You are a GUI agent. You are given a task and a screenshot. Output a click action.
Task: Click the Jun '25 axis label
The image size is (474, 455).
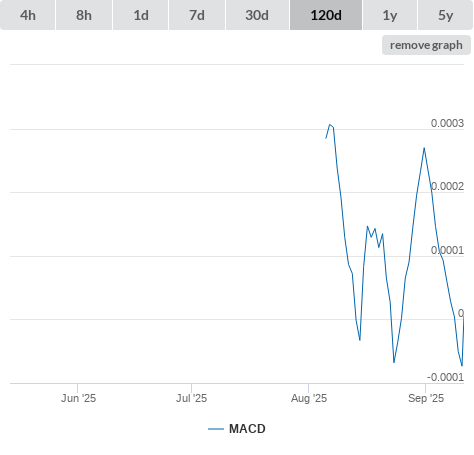pyautogui.click(x=78, y=398)
